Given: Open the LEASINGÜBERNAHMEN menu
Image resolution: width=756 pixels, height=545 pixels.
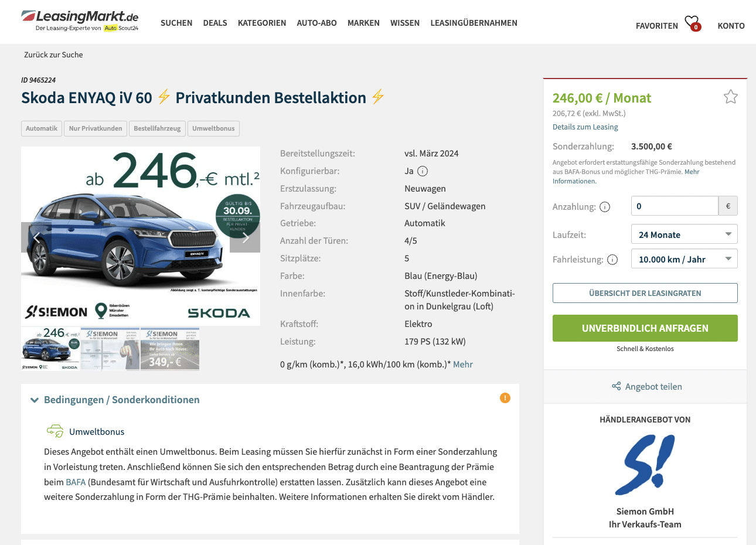Looking at the screenshot, I should [474, 23].
